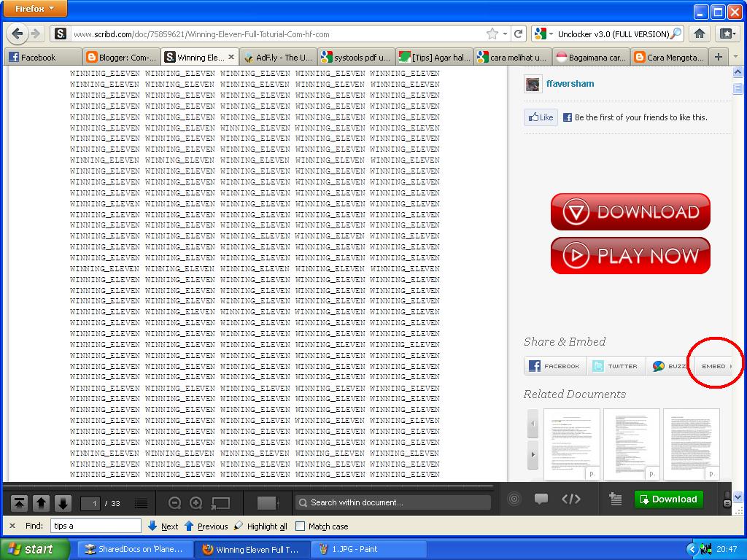This screenshot has height=560, width=747.
Task: Switch to 1.JPG - Paint in taskbar
Action: tap(368, 549)
